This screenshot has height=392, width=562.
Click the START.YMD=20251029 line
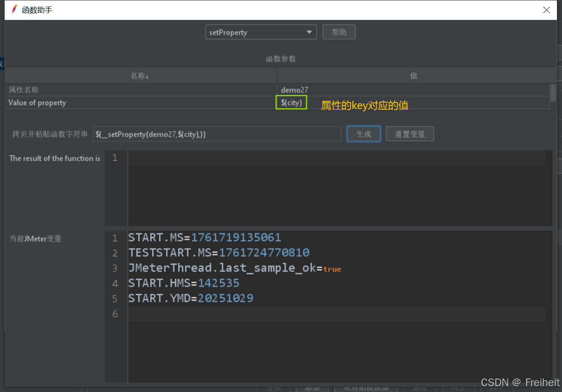point(191,298)
